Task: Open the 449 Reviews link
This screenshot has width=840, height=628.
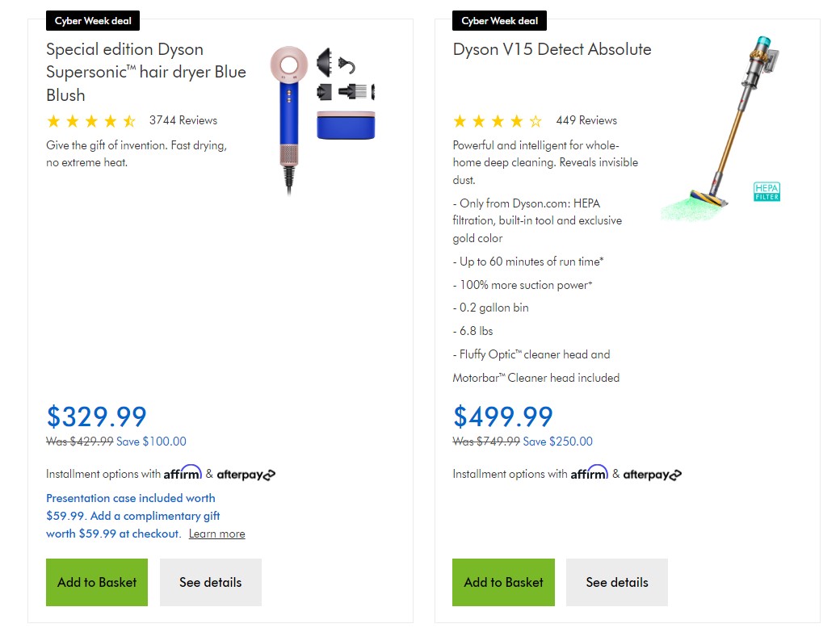Action: [x=586, y=120]
